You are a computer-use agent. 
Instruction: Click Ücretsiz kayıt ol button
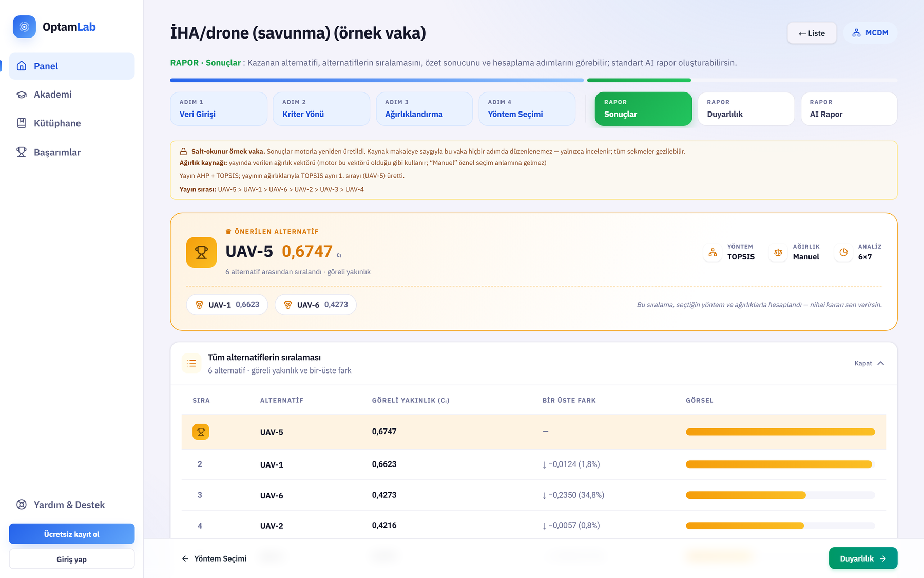tap(72, 534)
